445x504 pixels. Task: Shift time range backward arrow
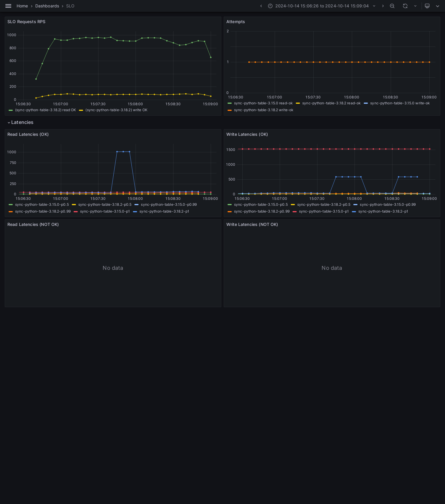(261, 6)
